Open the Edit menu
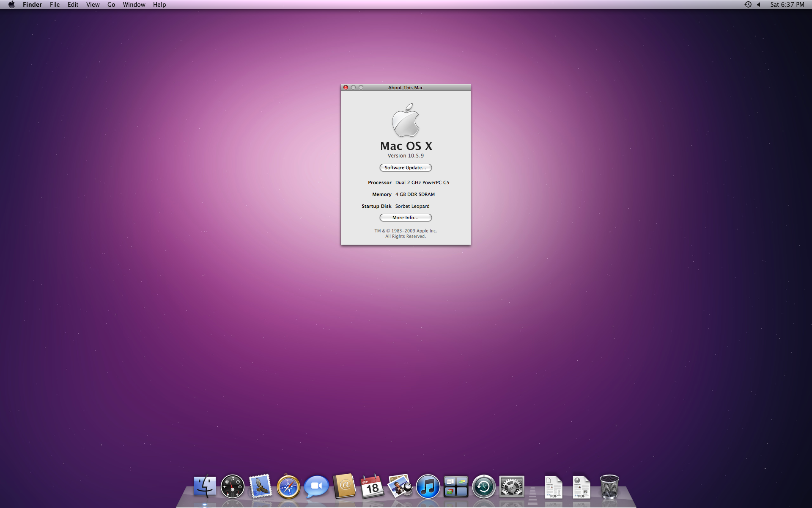 point(73,5)
